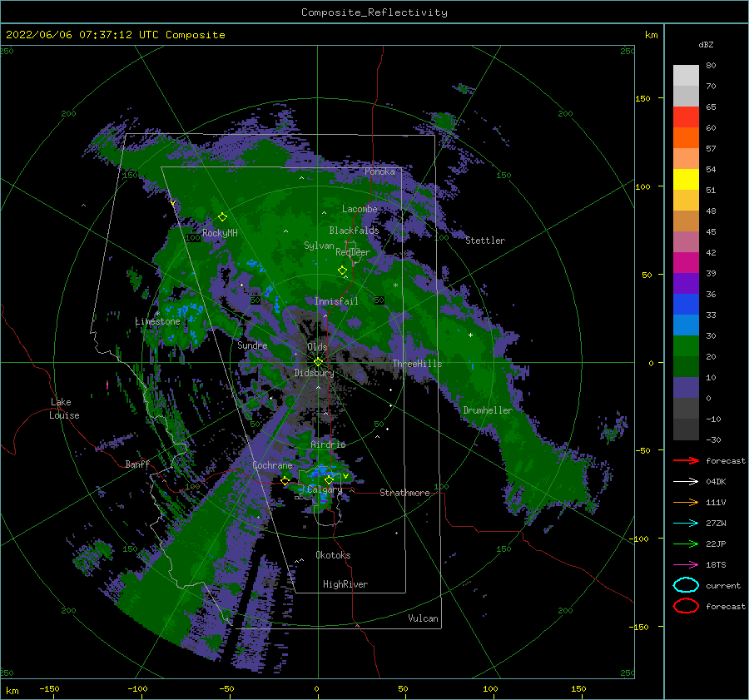Click the yellow km unit label at top right
This screenshot has width=749, height=700.
(651, 35)
